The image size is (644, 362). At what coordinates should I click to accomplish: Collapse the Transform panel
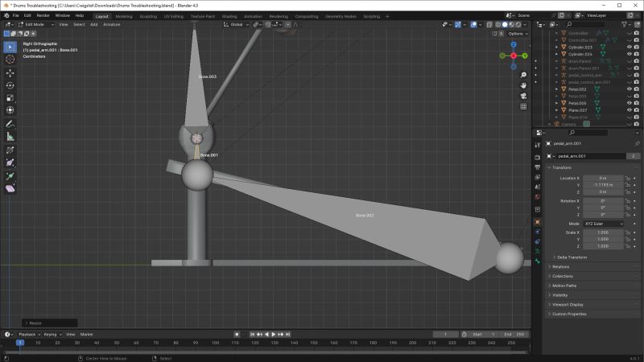[560, 167]
